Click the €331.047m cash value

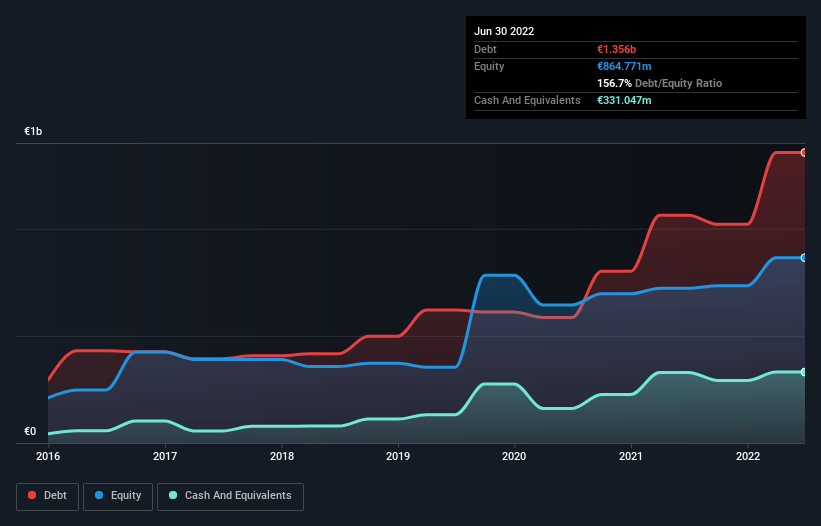click(624, 100)
